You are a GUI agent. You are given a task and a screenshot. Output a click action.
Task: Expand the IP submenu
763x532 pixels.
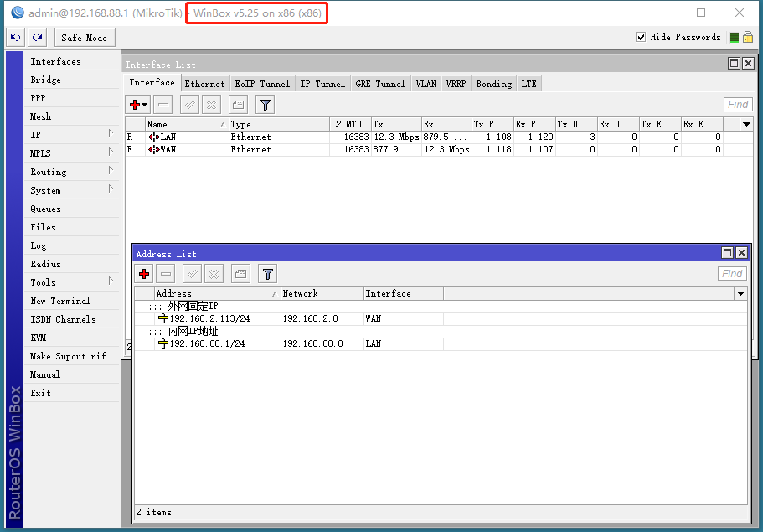click(x=71, y=136)
